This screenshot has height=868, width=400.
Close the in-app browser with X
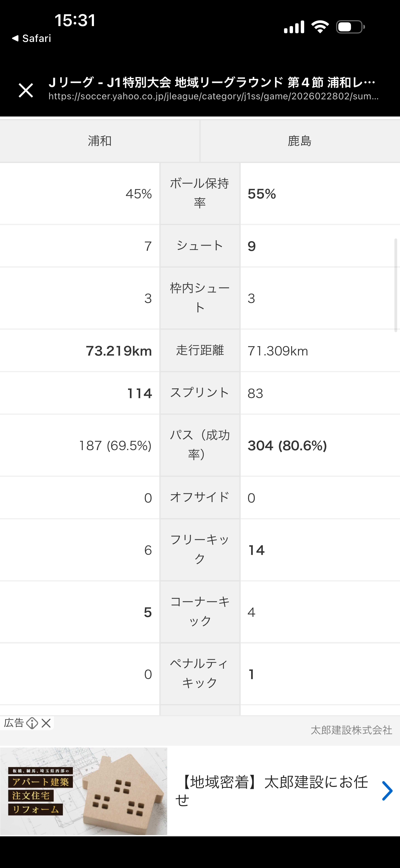tap(26, 90)
